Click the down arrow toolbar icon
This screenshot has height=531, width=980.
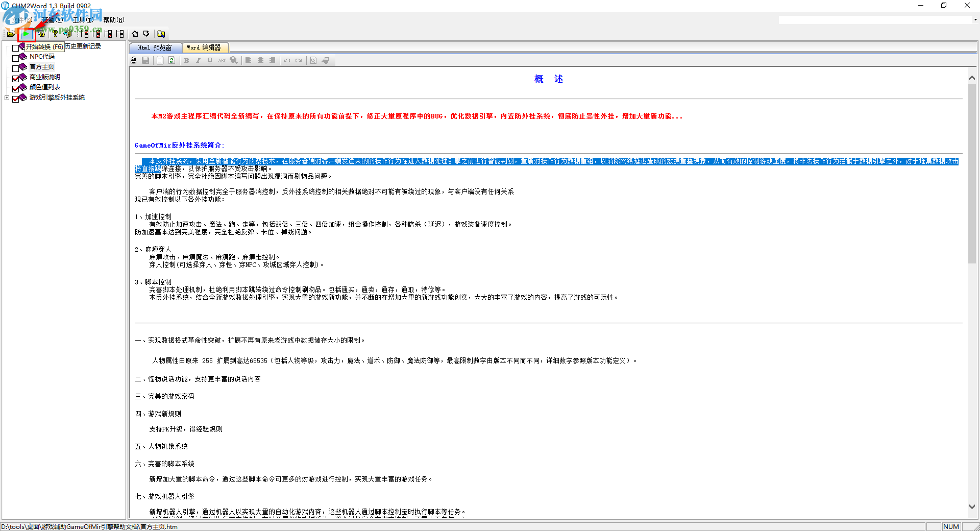[146, 34]
